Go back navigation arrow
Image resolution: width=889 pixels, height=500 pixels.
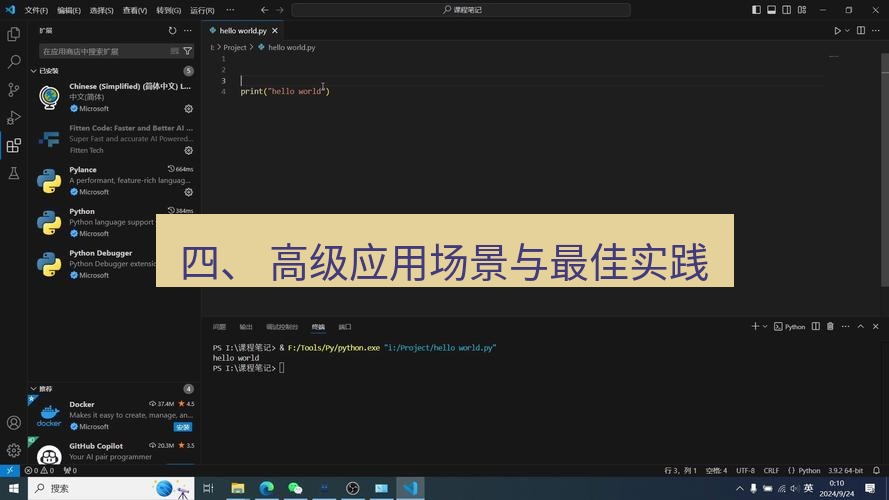[x=265, y=10]
